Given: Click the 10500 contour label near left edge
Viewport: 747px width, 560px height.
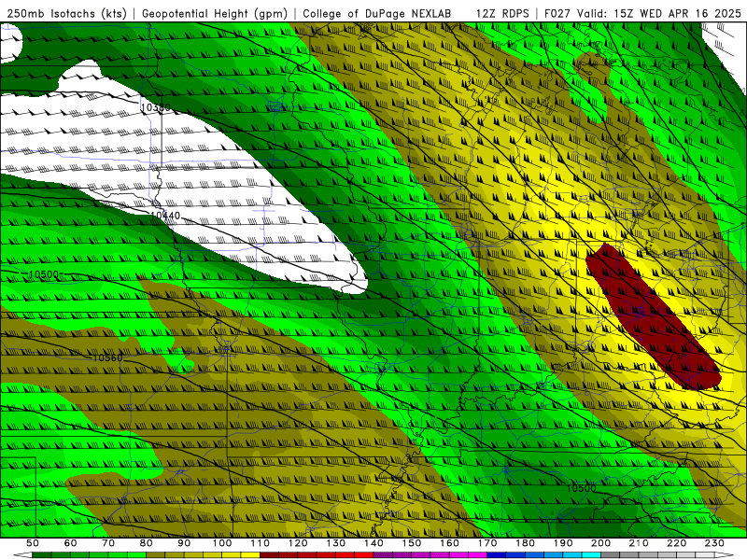Looking at the screenshot, I should (x=44, y=274).
